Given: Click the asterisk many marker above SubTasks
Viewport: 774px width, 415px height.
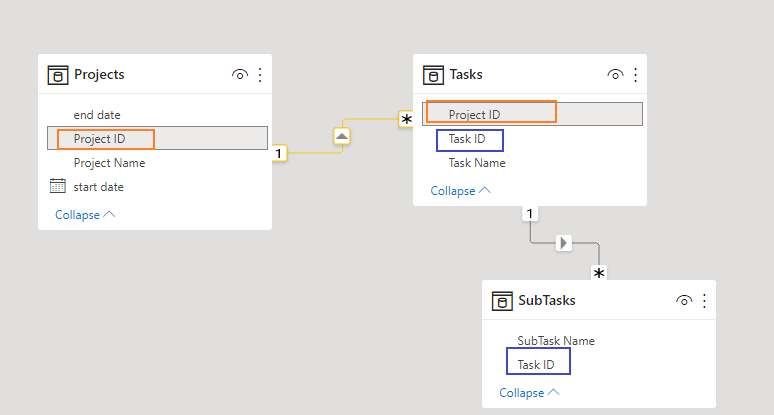Looking at the screenshot, I should (599, 273).
